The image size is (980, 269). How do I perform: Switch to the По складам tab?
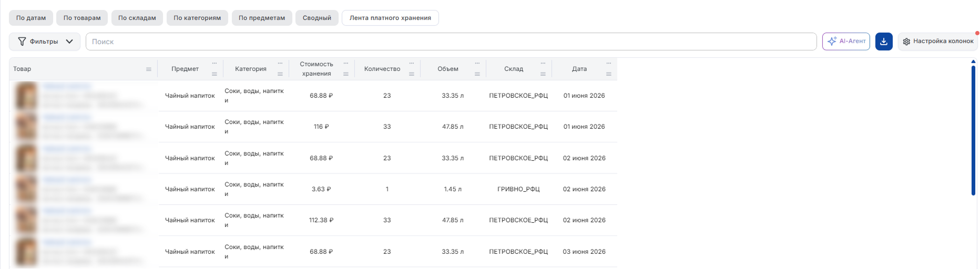[137, 18]
